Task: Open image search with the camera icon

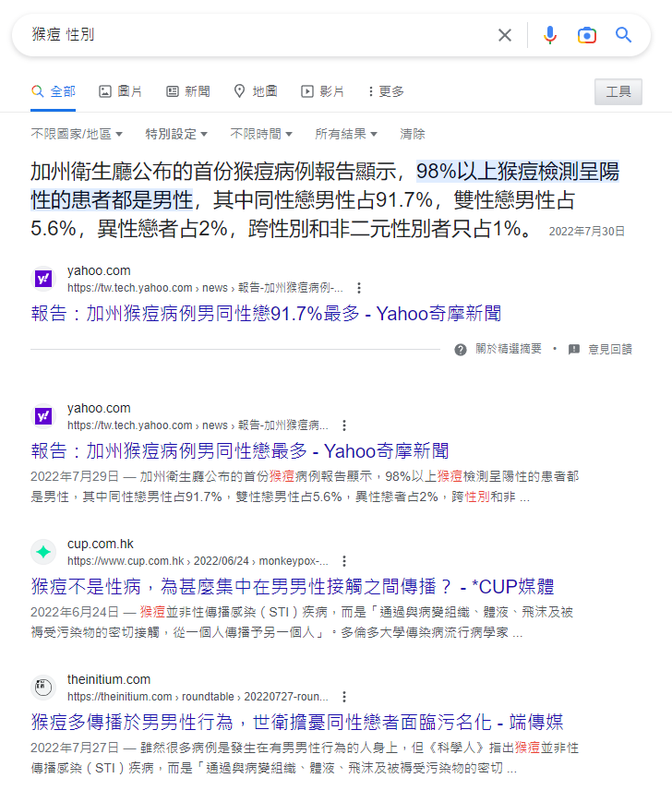Action: click(587, 35)
